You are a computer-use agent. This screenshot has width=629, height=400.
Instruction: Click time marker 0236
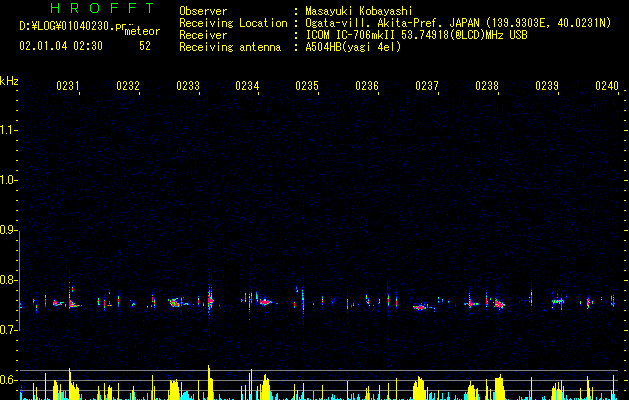click(x=367, y=86)
